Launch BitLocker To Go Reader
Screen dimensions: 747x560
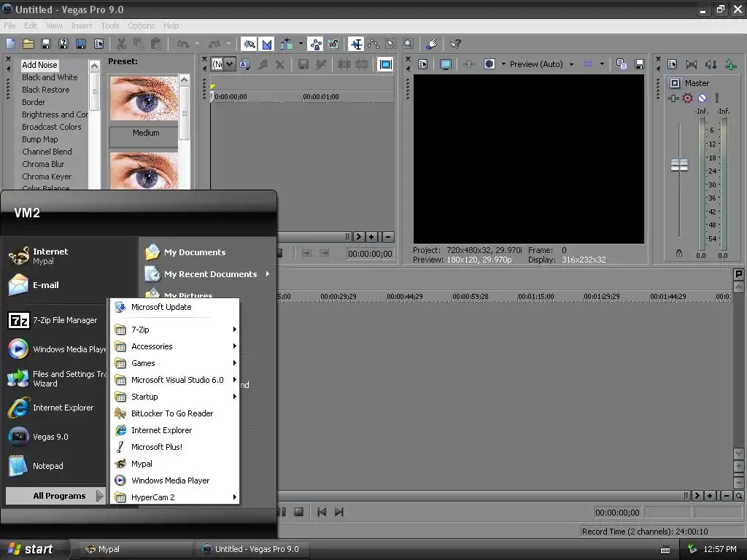tap(175, 413)
